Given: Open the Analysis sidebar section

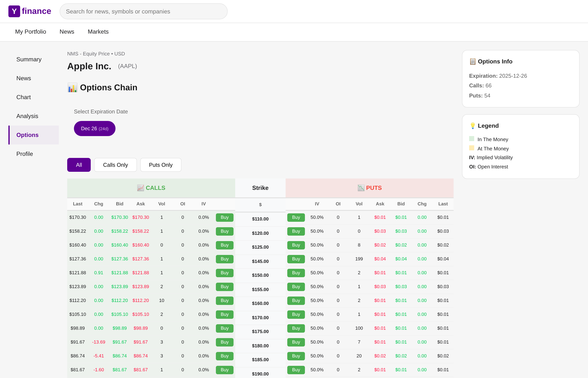Looking at the screenshot, I should point(34,116).
